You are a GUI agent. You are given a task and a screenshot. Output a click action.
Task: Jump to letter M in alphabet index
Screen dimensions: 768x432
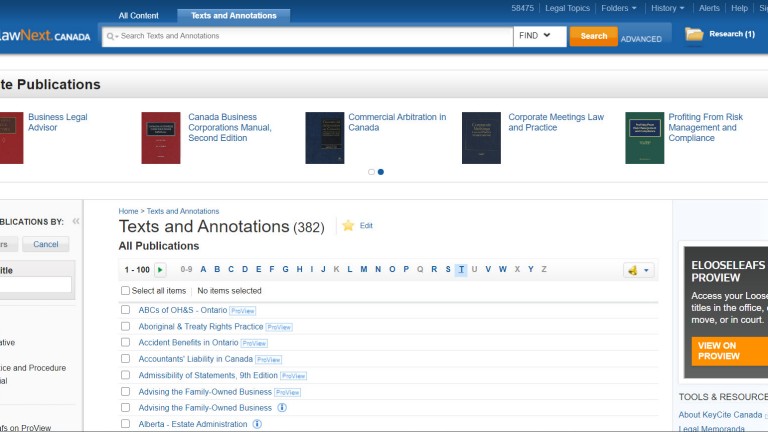pyautogui.click(x=364, y=269)
